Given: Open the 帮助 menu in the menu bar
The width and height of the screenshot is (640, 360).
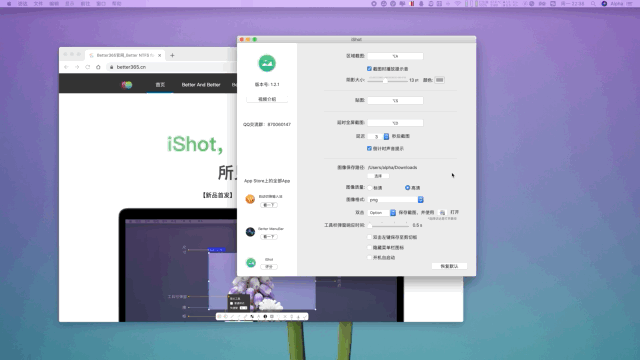Looking at the screenshot, I should tap(117, 4).
